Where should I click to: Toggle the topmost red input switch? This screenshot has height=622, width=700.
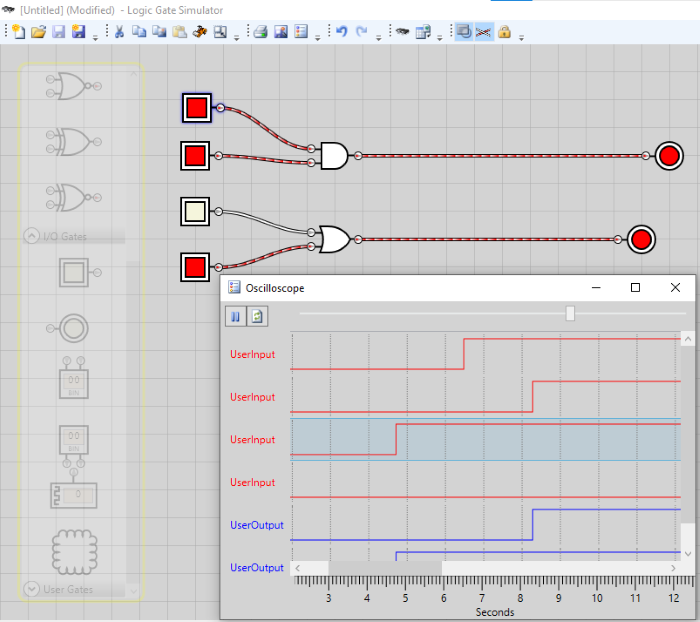196,108
